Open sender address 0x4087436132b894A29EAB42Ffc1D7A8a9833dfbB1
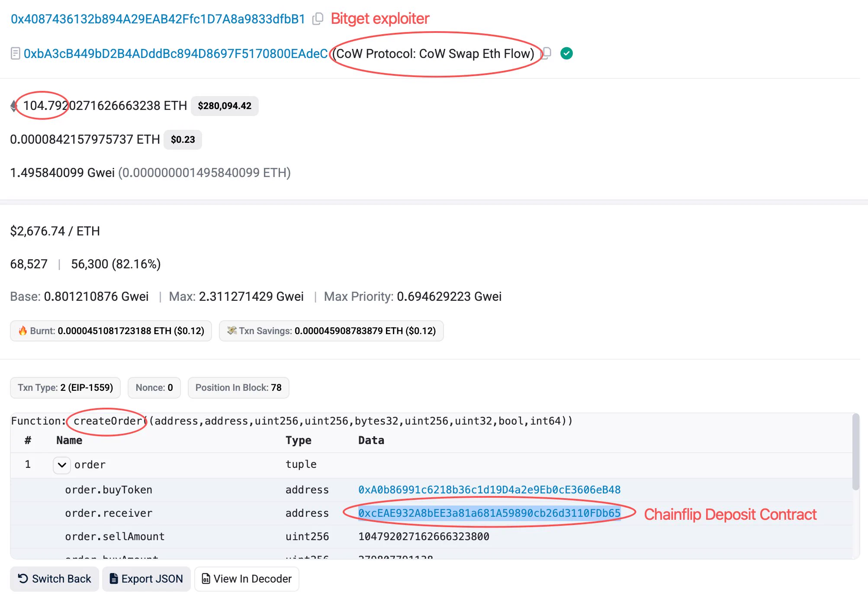The image size is (868, 599). coord(158,19)
